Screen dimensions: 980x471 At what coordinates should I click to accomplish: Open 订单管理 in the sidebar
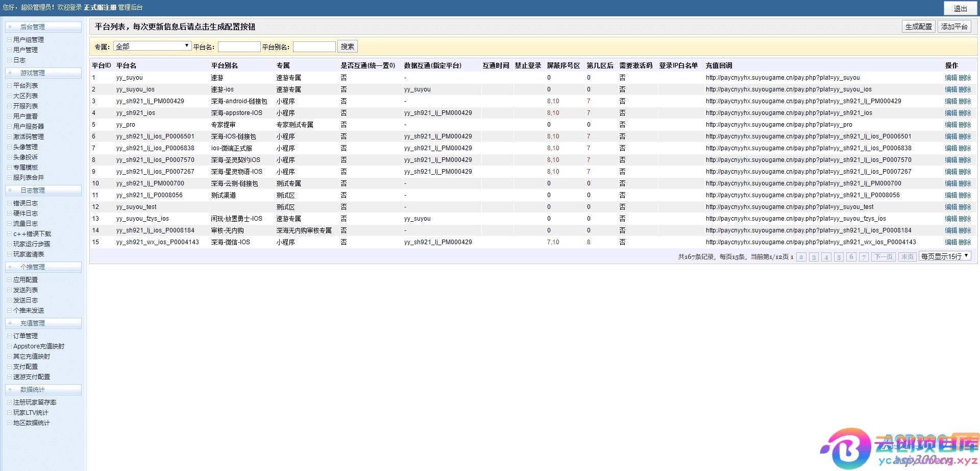point(26,336)
